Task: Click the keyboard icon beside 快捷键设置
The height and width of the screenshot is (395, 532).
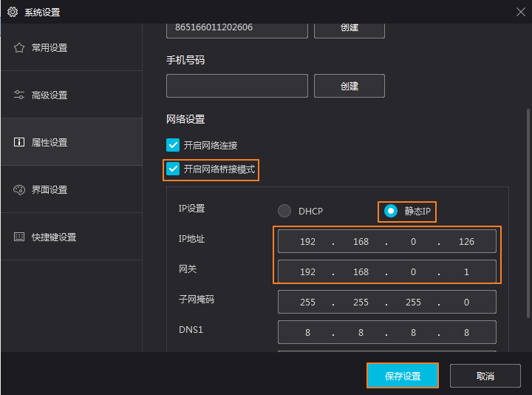Action: point(19,237)
